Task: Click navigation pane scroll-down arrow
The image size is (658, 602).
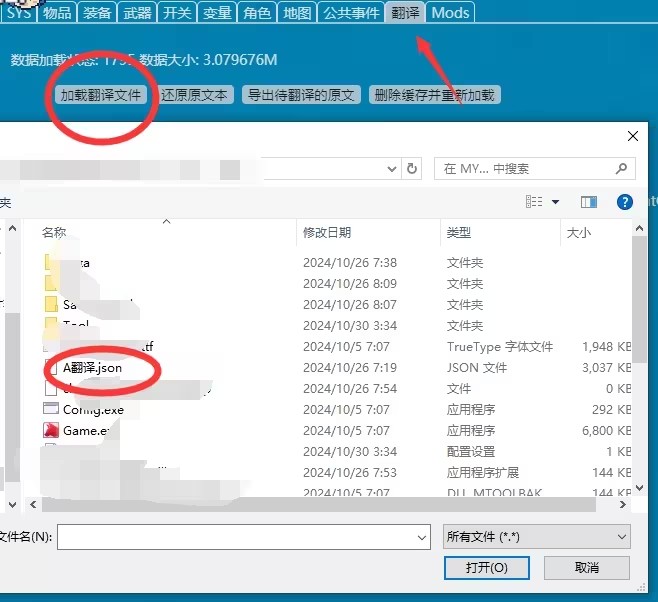Action: click(13, 504)
